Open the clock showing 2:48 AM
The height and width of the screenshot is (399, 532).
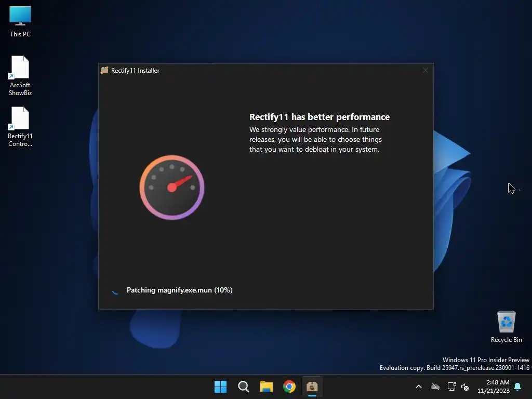tap(494, 387)
